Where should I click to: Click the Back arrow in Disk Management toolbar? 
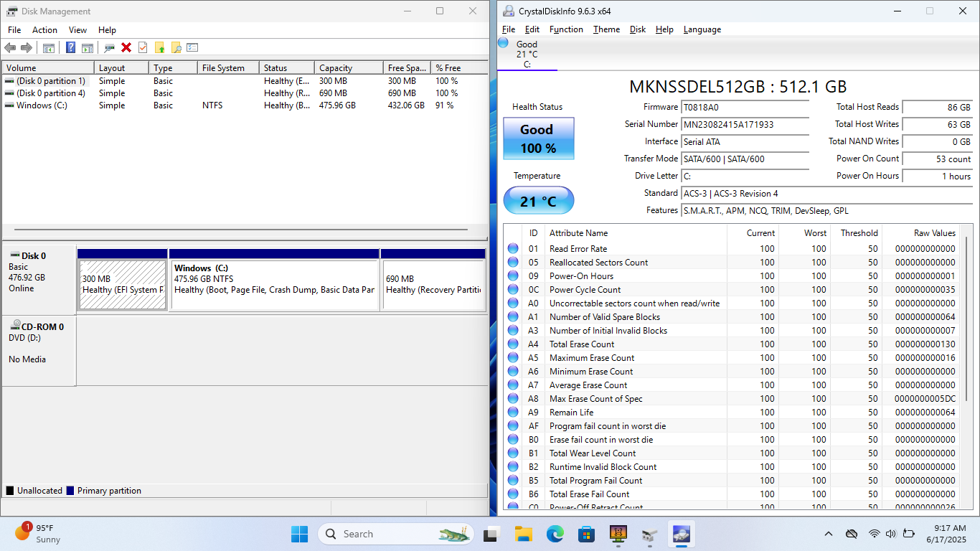pyautogui.click(x=10, y=47)
